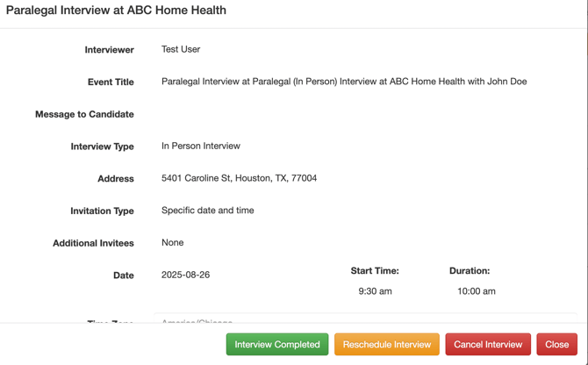Click the red Cancel Interview button
Viewport: 588px width, 365px height.
pos(488,345)
